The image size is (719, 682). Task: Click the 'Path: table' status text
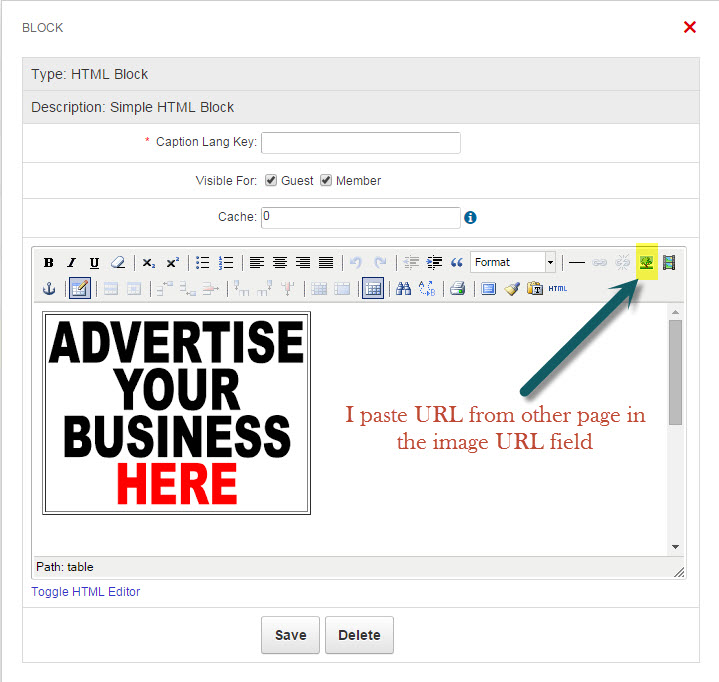65,567
